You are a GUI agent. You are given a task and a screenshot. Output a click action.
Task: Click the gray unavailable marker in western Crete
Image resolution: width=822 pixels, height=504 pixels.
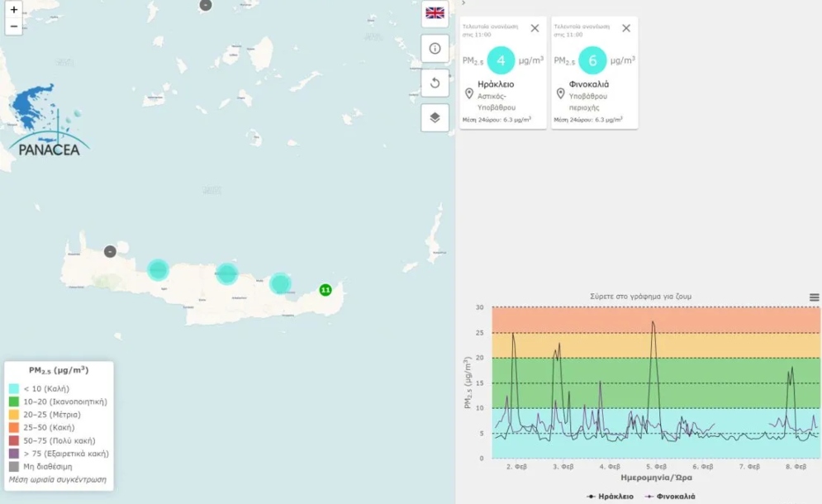pos(110,251)
